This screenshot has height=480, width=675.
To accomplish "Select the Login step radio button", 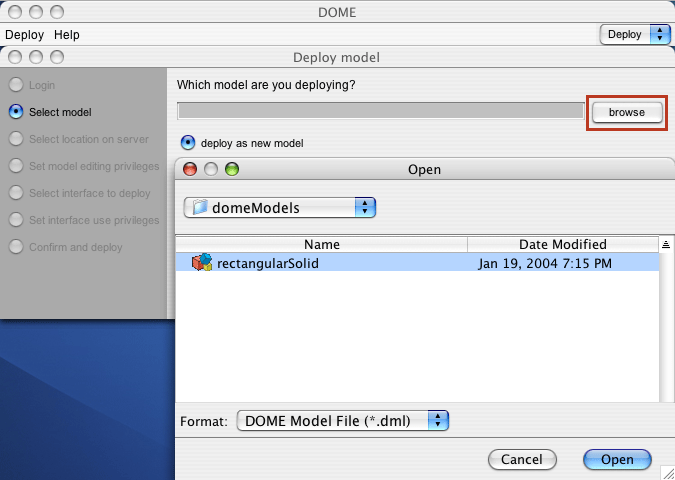I will point(16,85).
